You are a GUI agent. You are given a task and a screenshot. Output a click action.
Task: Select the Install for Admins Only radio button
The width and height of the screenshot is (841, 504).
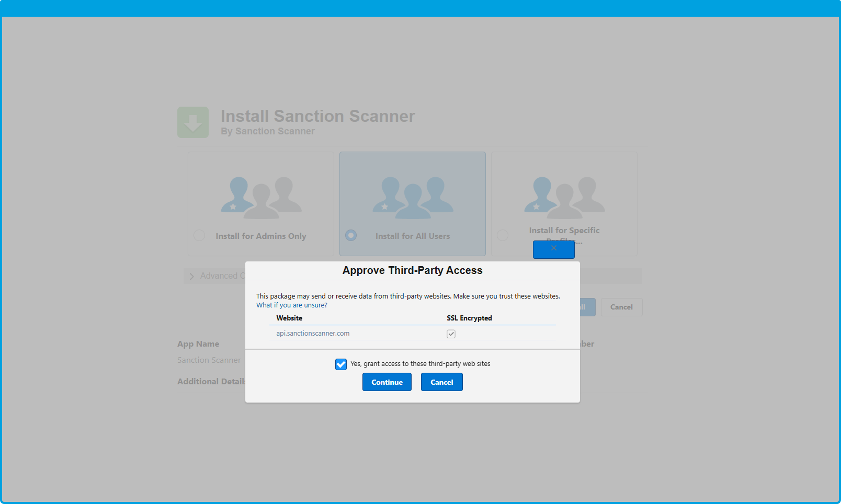tap(199, 235)
